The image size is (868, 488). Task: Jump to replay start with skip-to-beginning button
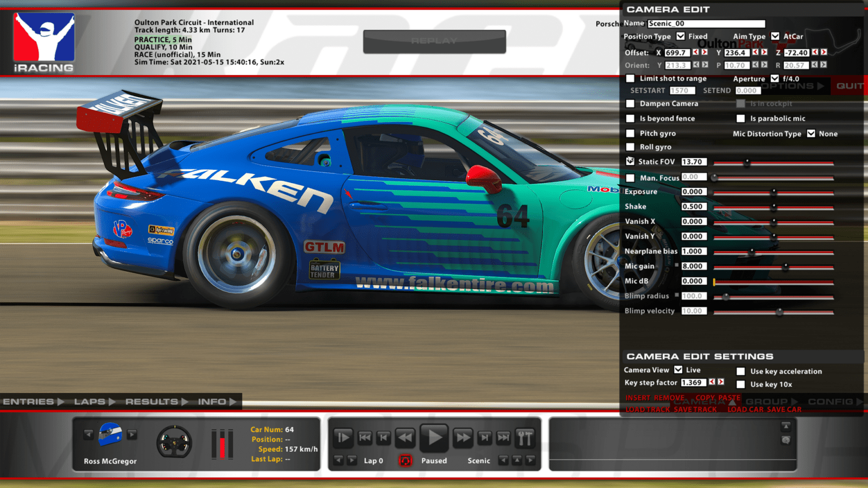[365, 437]
